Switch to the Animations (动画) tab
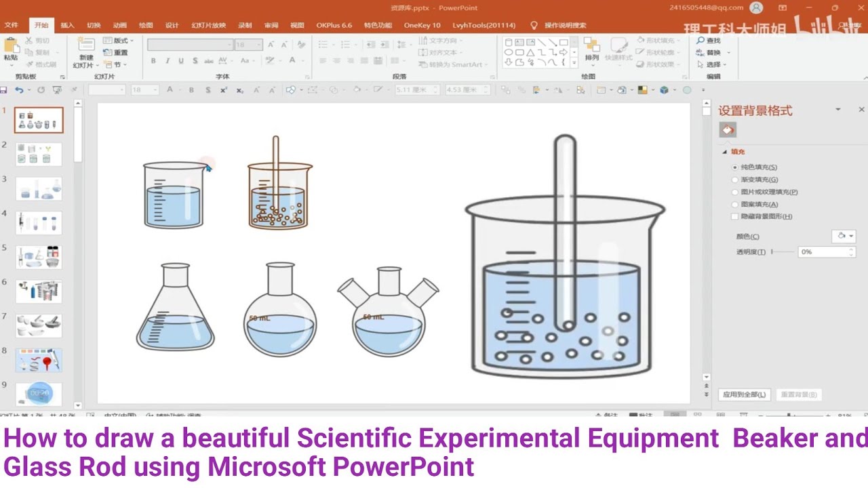Image resolution: width=868 pixels, height=488 pixels. click(120, 25)
